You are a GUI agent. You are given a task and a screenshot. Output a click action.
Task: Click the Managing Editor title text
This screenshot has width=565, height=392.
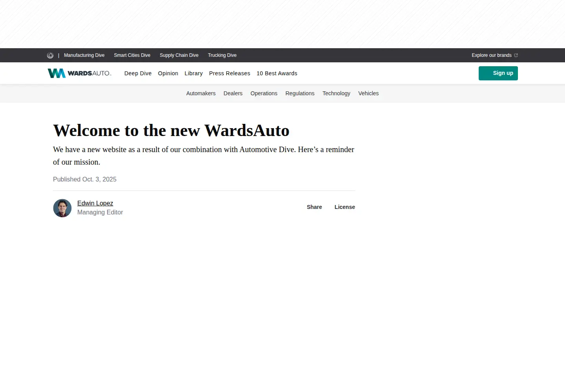pyautogui.click(x=100, y=212)
